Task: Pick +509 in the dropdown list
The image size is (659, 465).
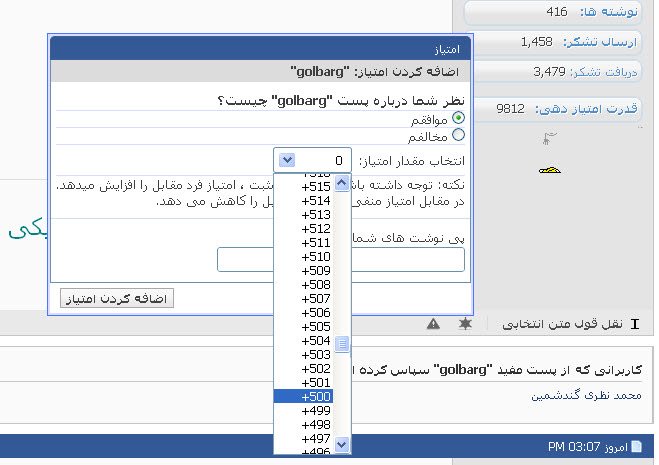Action: (x=303, y=270)
